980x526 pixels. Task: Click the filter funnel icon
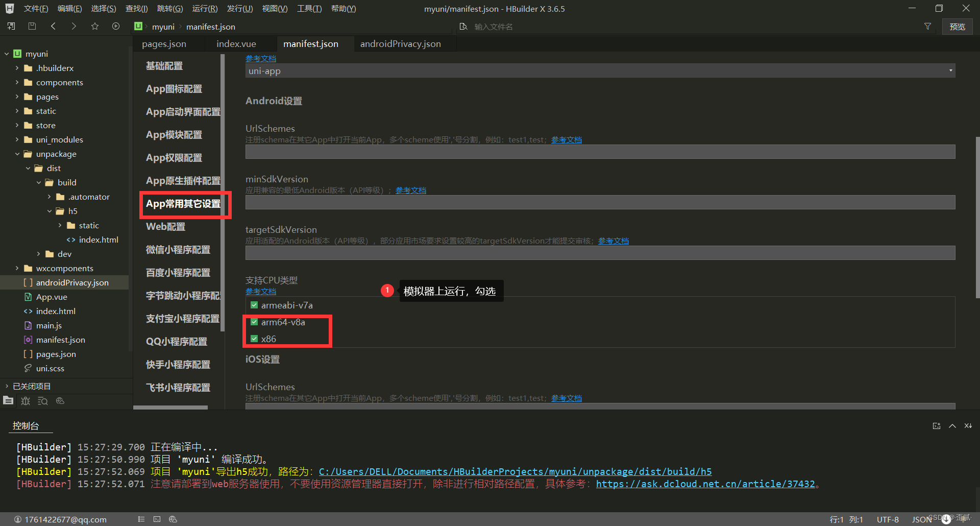(x=927, y=27)
